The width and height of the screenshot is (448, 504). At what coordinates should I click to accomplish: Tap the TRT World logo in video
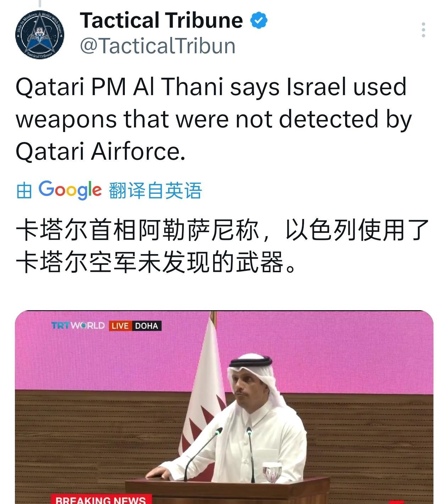point(78,325)
